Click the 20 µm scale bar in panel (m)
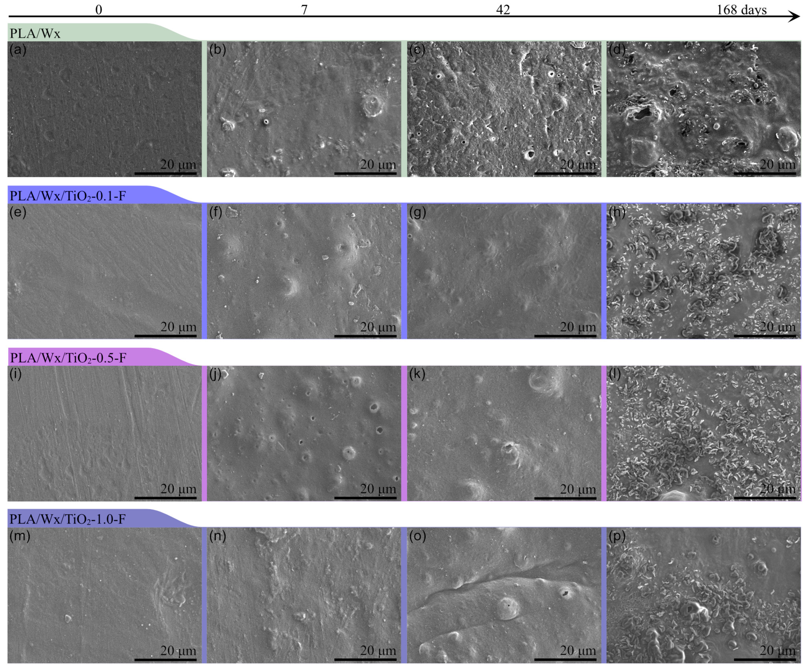This screenshot has width=809, height=672. (x=166, y=660)
